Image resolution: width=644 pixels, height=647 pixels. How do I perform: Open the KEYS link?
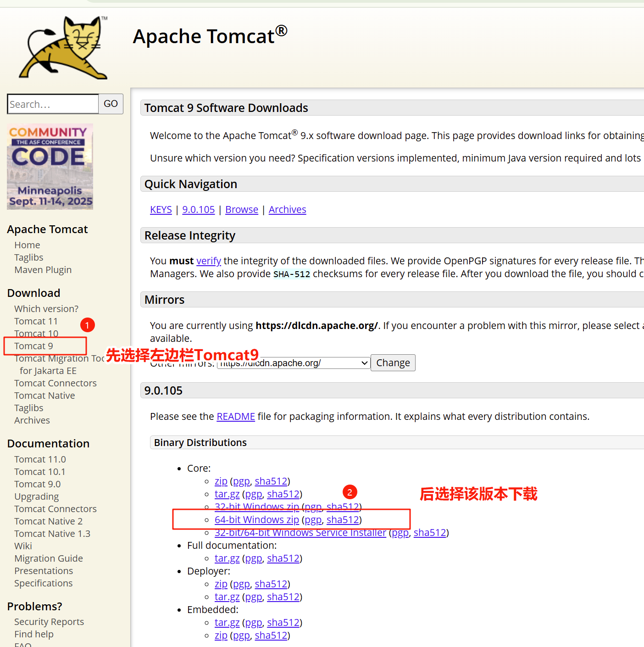tap(161, 210)
